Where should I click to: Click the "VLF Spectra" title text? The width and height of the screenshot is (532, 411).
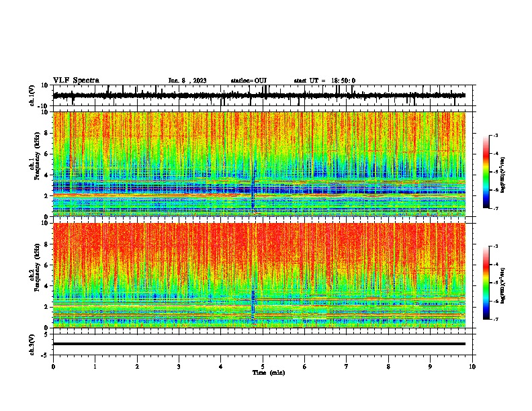point(76,81)
